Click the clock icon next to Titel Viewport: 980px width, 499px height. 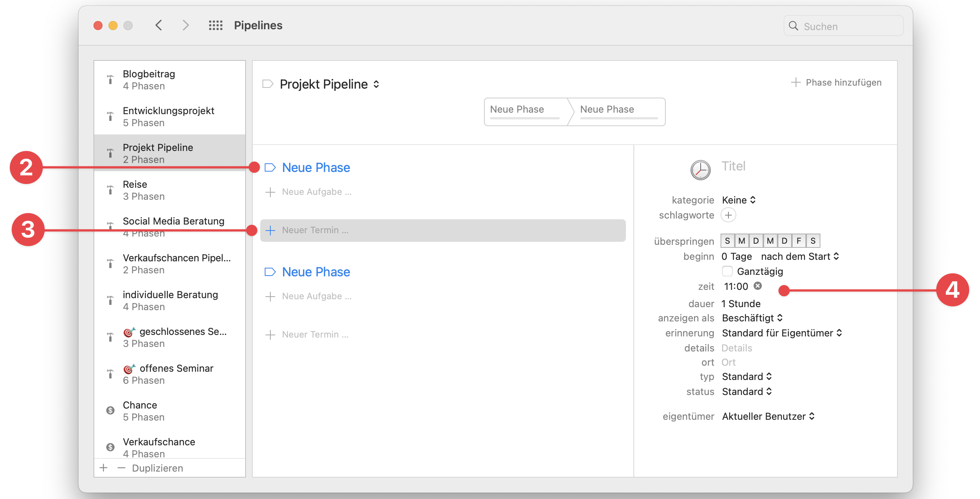[x=700, y=170]
